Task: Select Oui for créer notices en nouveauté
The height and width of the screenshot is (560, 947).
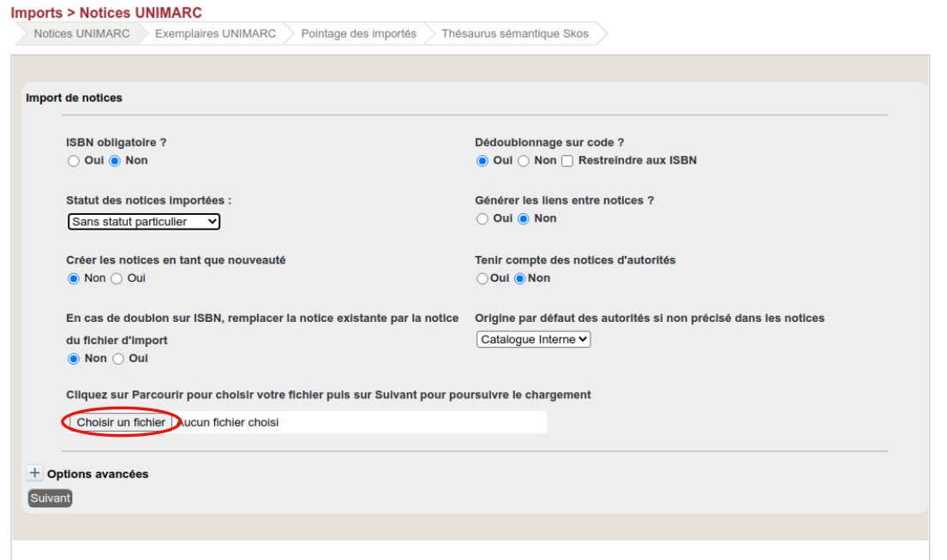Action: coord(117,278)
